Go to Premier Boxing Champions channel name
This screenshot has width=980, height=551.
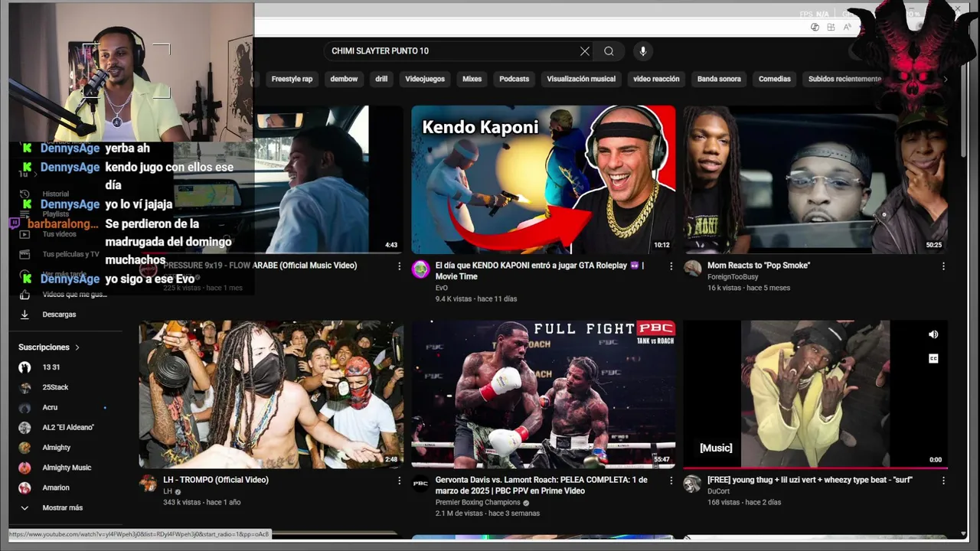478,503
